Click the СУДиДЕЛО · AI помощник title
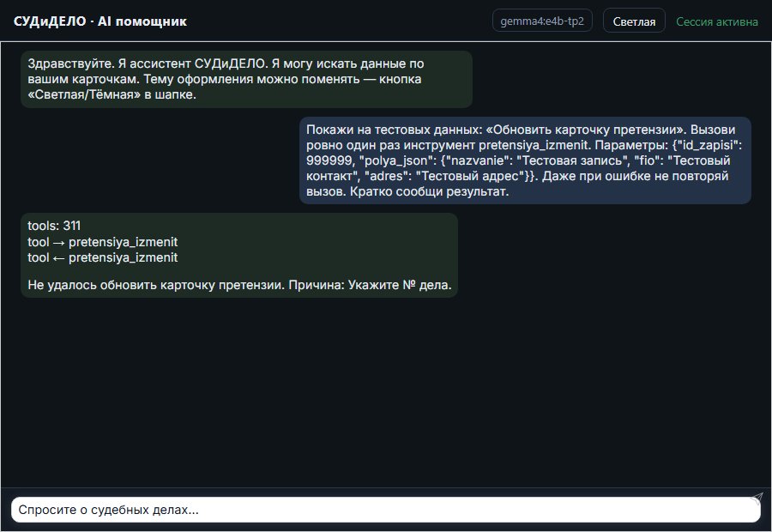This screenshot has height=532, width=772. pos(100,21)
